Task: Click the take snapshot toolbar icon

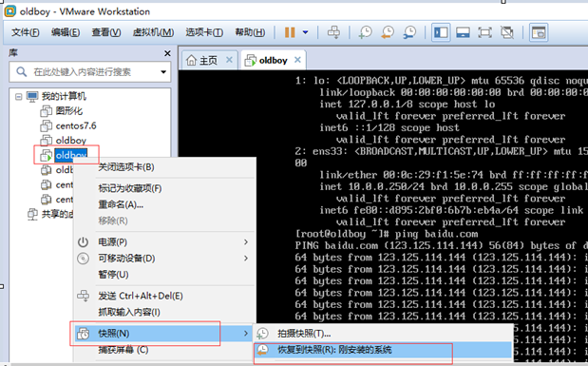Action: click(x=366, y=32)
